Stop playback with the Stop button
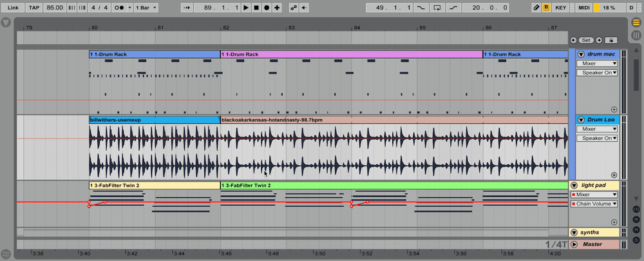 point(256,8)
